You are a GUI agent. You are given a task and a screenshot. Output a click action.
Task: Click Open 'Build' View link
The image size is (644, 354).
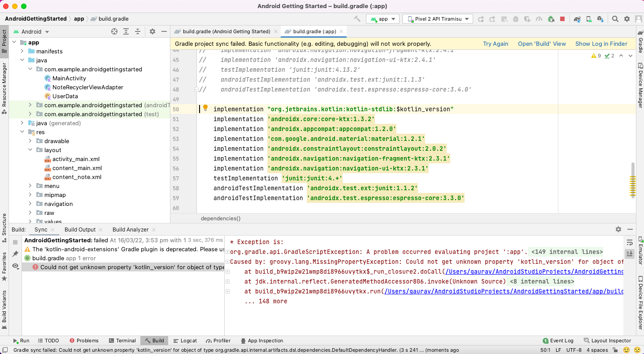(542, 44)
